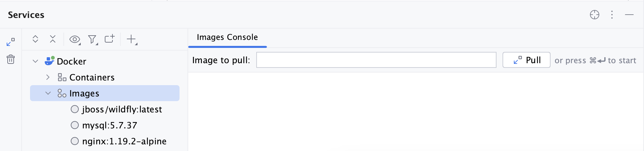Open the View Options eye icon
Viewport: 644px width, 151px height.
tap(75, 40)
